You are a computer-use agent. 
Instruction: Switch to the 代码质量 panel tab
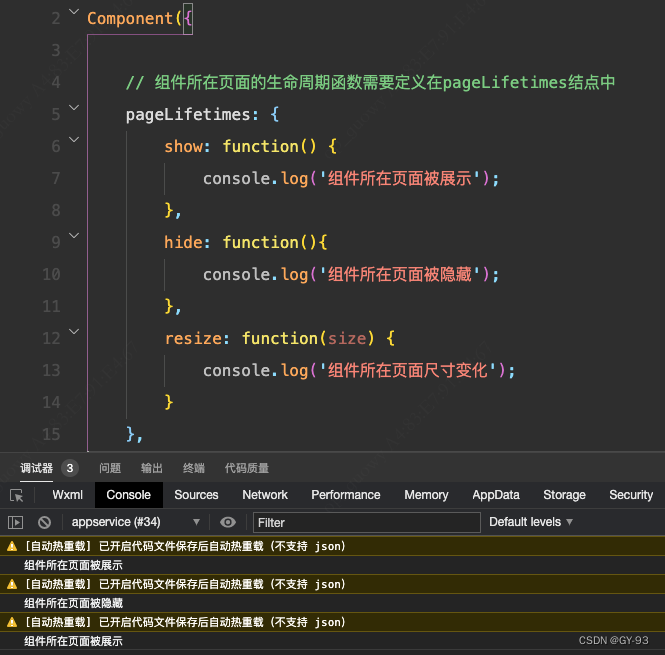tap(246, 468)
